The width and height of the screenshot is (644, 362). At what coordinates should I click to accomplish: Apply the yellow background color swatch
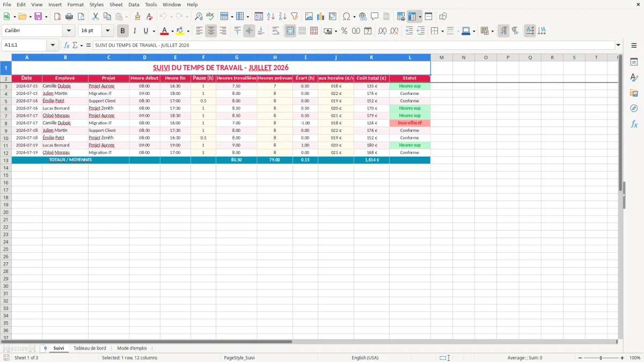180,31
